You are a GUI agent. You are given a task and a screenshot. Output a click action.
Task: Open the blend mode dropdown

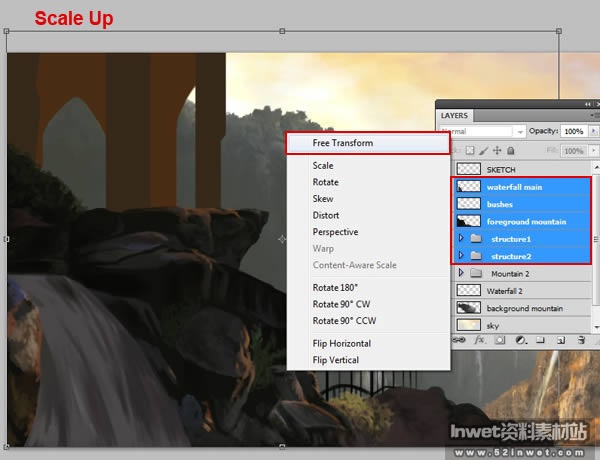point(483,131)
